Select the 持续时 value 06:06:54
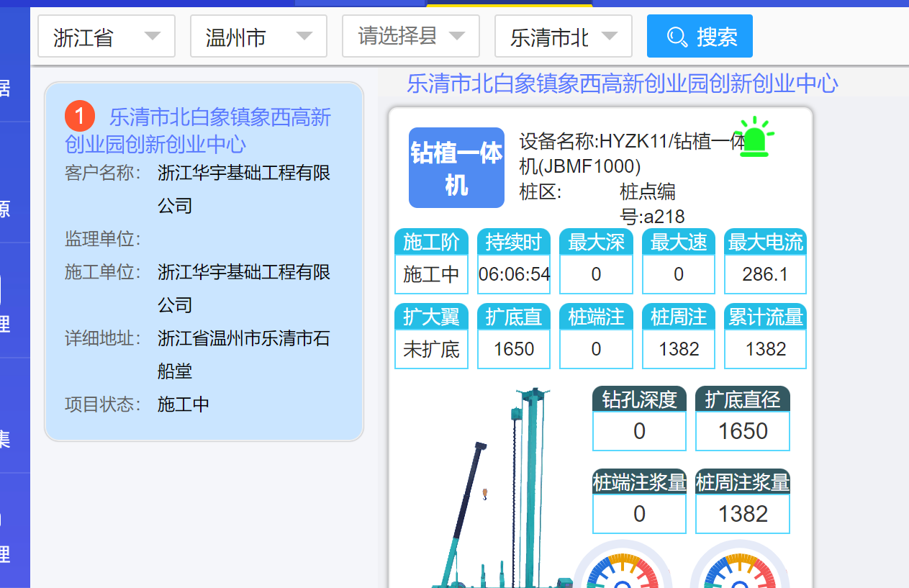This screenshot has width=909, height=588. pyautogui.click(x=514, y=274)
